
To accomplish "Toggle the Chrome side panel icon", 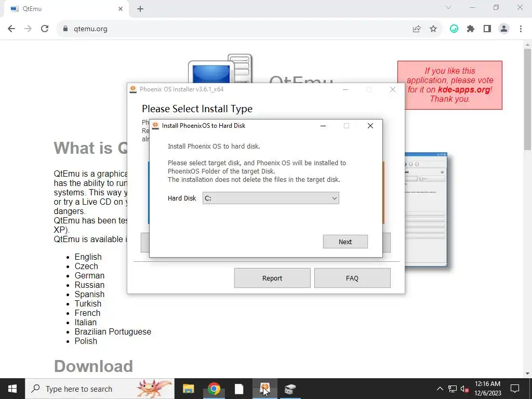I will [x=487, y=29].
